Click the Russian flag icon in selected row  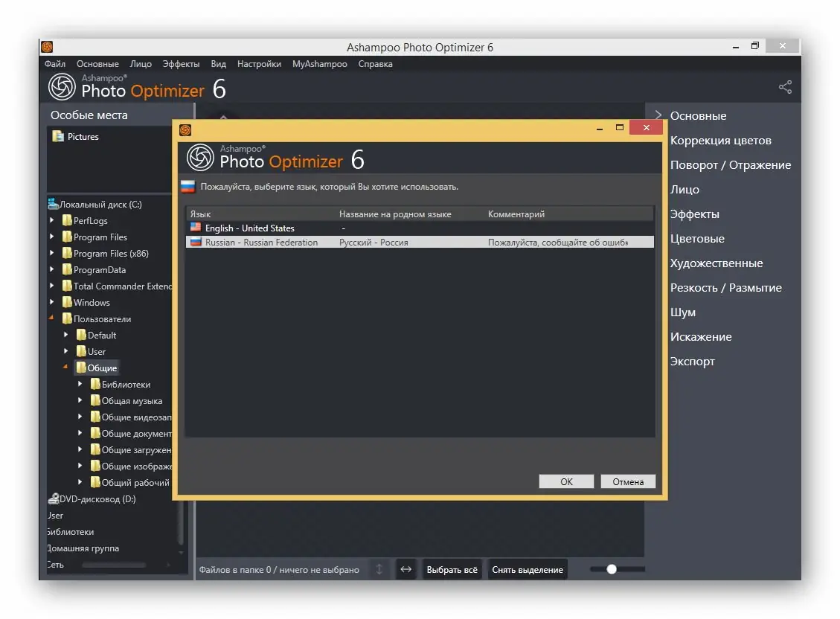click(x=196, y=242)
